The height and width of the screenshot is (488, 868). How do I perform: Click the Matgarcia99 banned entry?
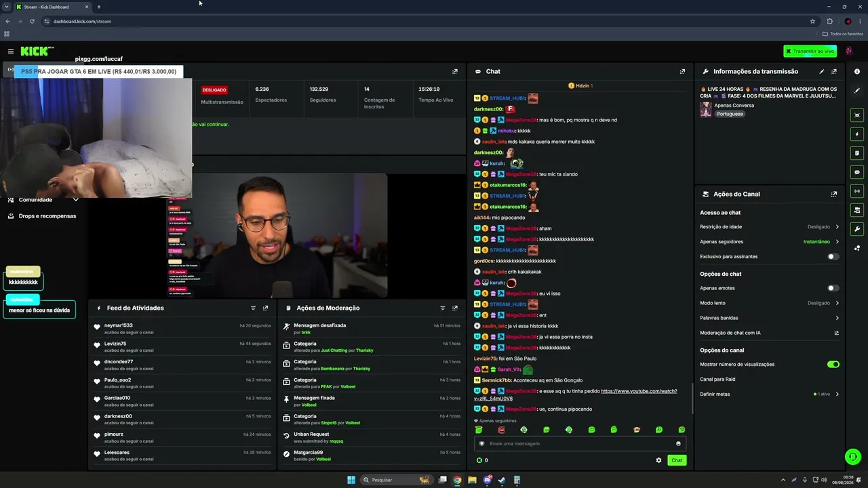coord(372,455)
